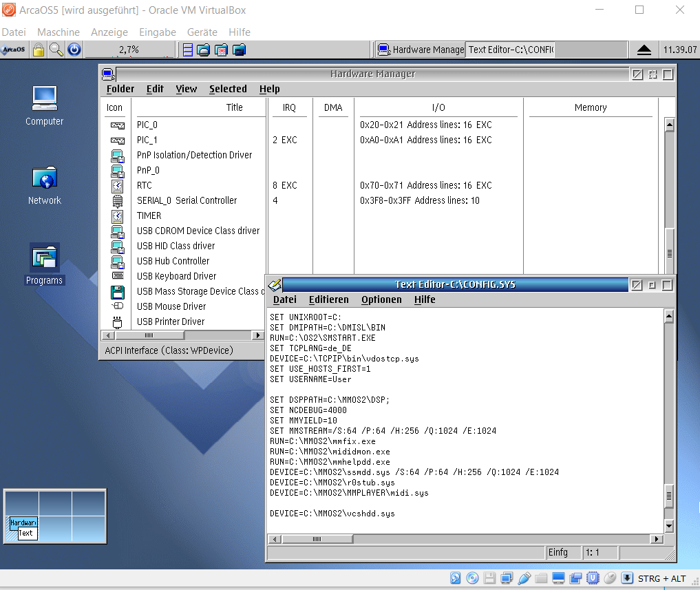Open the Network desktop icon
The height and width of the screenshot is (590, 700).
pos(45,178)
